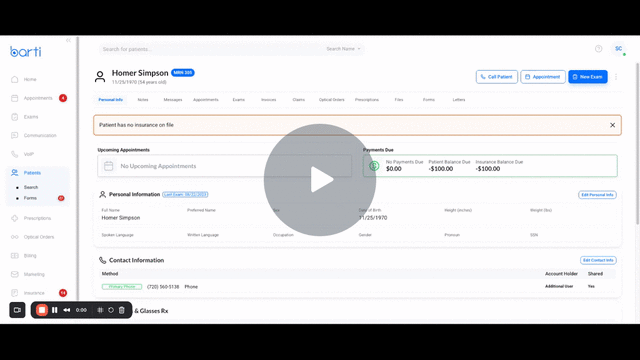Viewport: 640px width, 360px height.
Task: Switch to patient Forms tab
Action: point(429,100)
